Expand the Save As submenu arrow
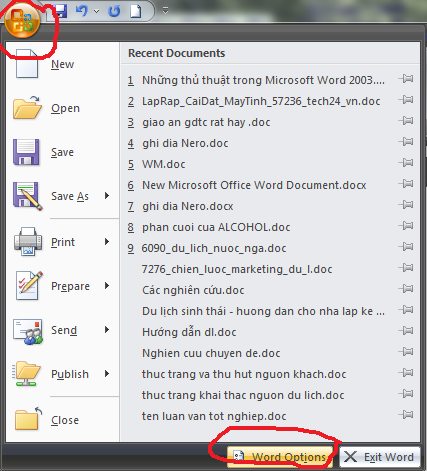 pyautogui.click(x=107, y=196)
